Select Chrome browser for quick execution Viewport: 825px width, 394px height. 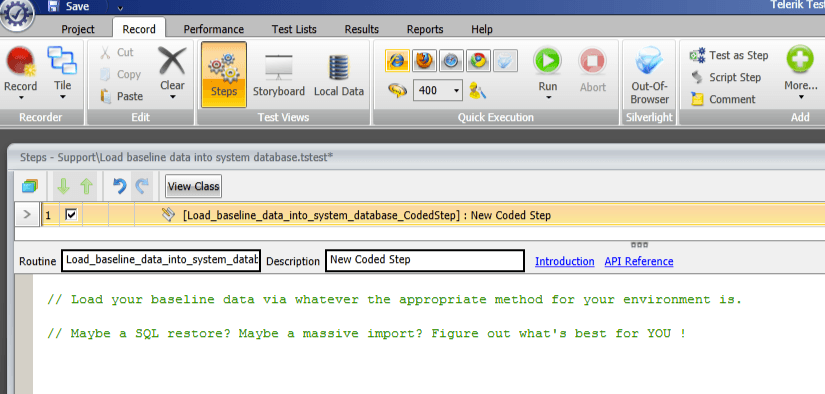point(478,60)
